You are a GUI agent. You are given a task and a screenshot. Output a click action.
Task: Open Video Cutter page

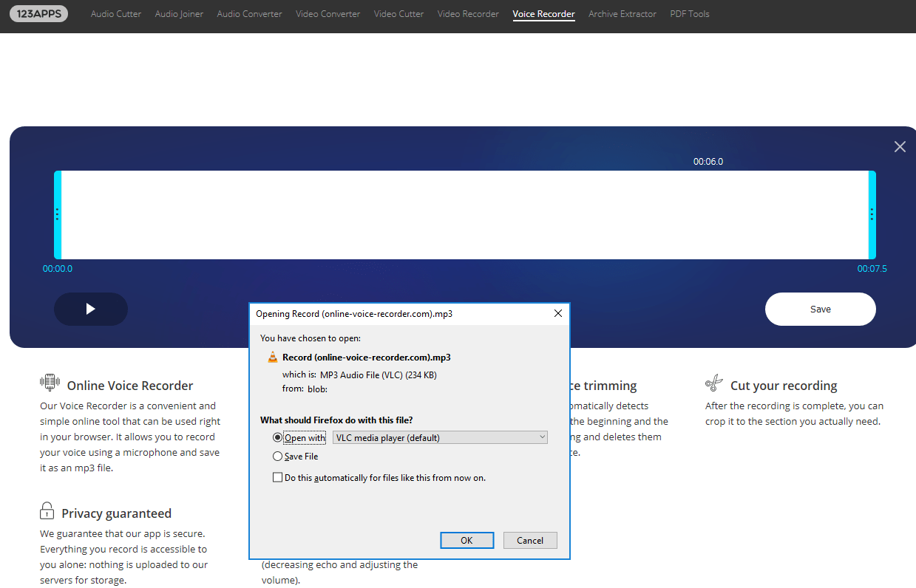coord(398,14)
